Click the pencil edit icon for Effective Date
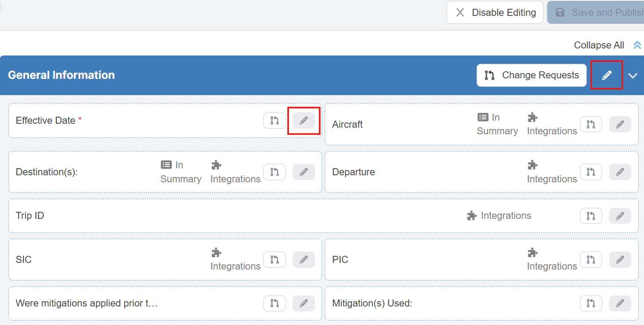The image size is (644, 325). 303,121
